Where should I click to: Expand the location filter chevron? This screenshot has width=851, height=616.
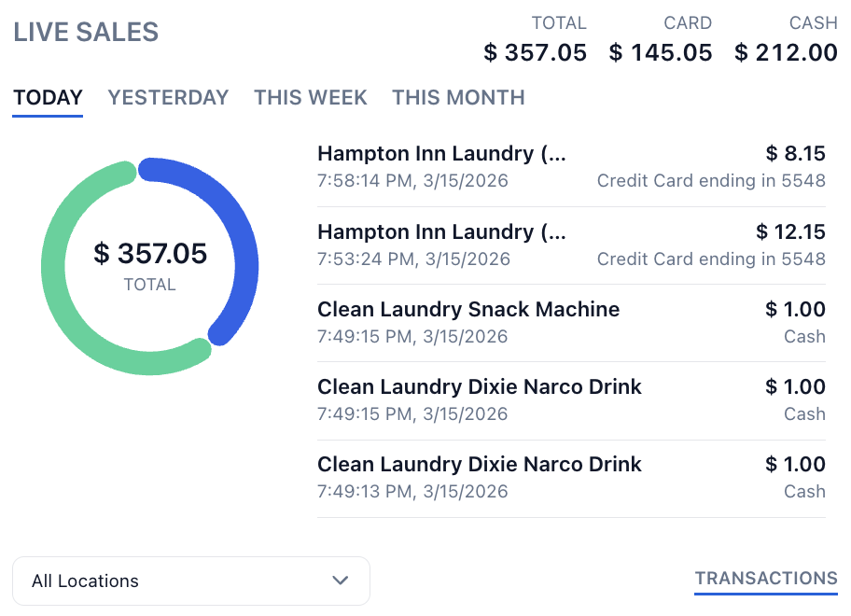(x=341, y=581)
